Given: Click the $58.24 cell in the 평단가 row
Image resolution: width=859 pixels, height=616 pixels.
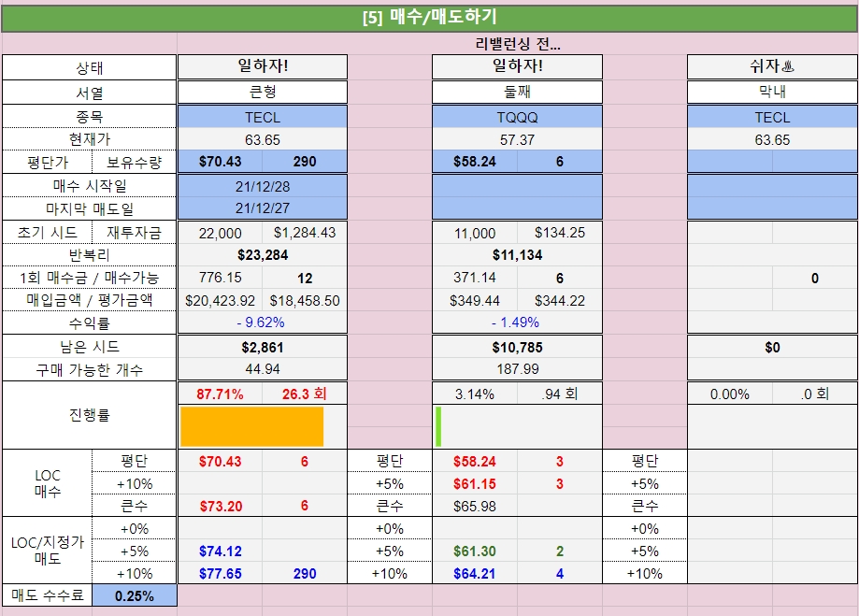Looking at the screenshot, I should tap(475, 162).
